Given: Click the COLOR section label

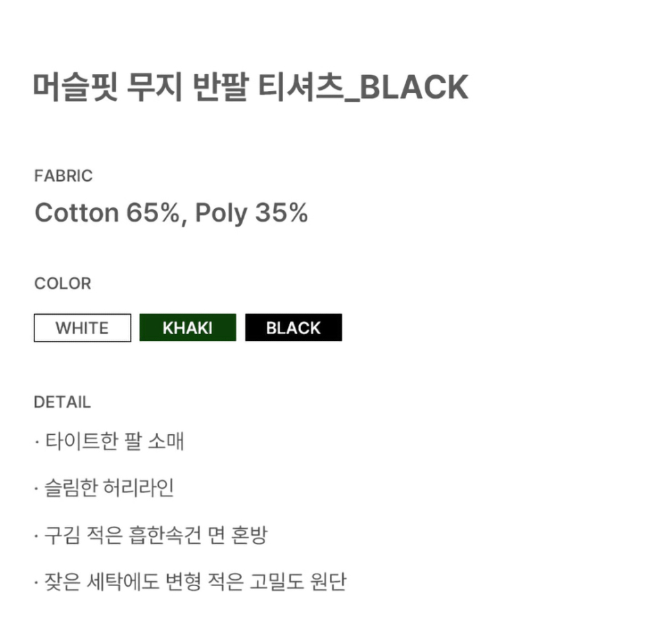Looking at the screenshot, I should tap(62, 284).
